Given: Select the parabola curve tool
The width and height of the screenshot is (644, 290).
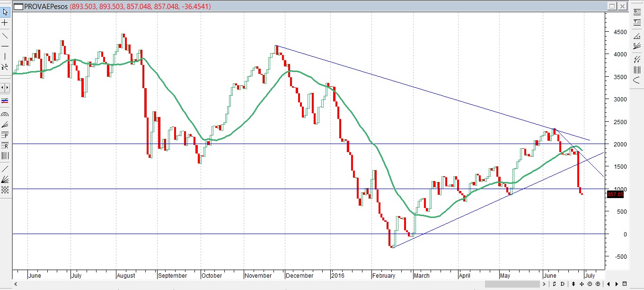Looking at the screenshot, I should (x=637, y=81).
